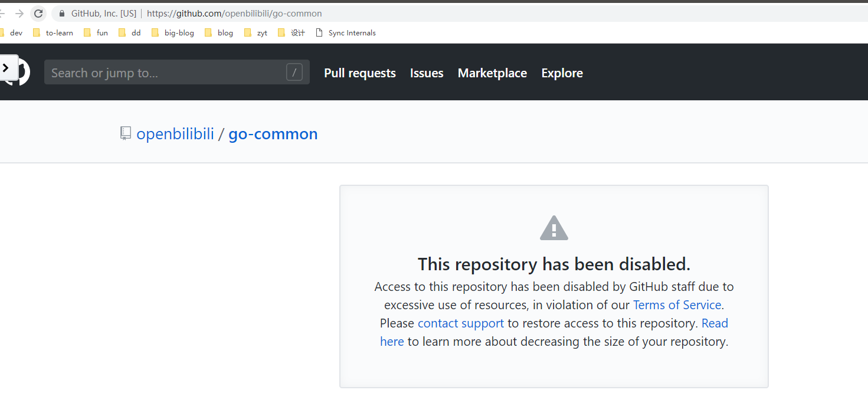The width and height of the screenshot is (868, 416).
Task: Click the slash shortcut key hint
Action: pyautogui.click(x=294, y=73)
